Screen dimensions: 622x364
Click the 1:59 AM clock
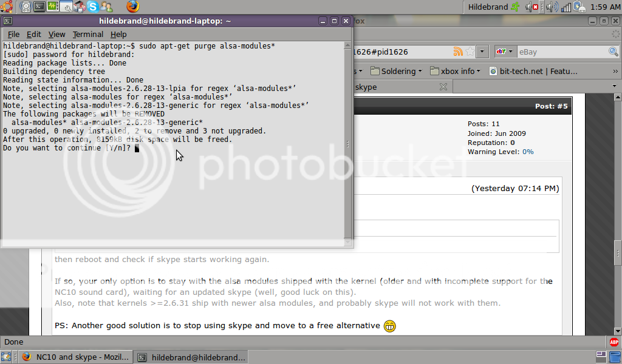tap(606, 7)
